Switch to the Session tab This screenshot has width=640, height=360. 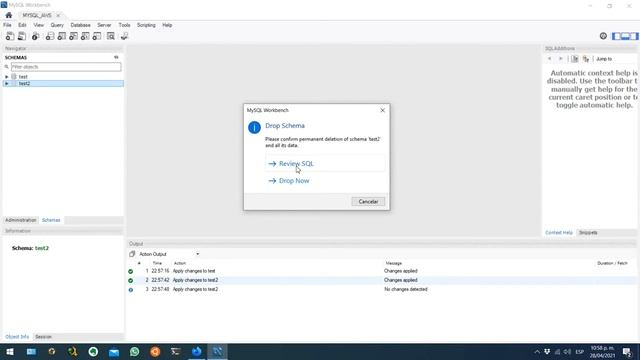point(43,337)
